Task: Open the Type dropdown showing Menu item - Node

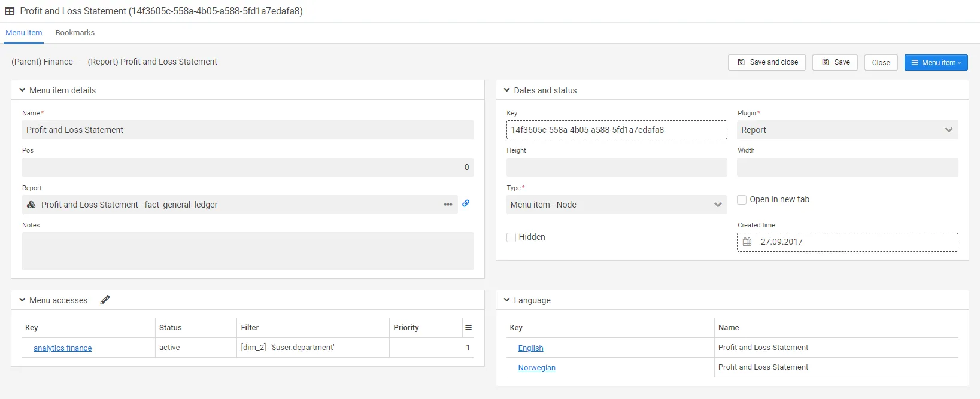Action: pyautogui.click(x=616, y=205)
